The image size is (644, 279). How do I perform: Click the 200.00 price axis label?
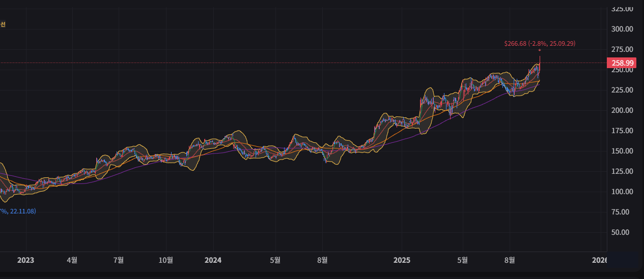coord(622,110)
